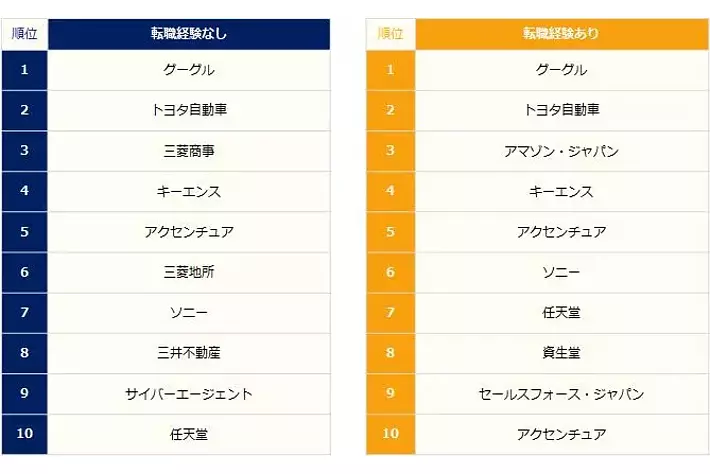Click the navy 転職経験なし header
The height and width of the screenshot is (474, 710).
coord(188,33)
